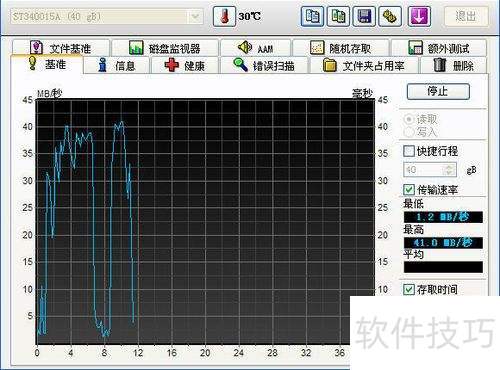Click the save screenshot floppy disk icon
The width and height of the screenshot is (500, 370).
point(364,16)
